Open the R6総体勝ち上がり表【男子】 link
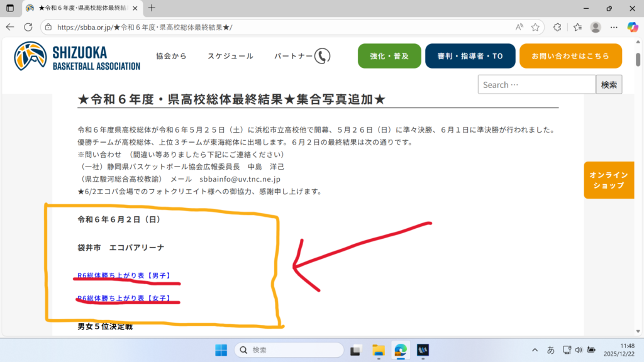 (124, 275)
